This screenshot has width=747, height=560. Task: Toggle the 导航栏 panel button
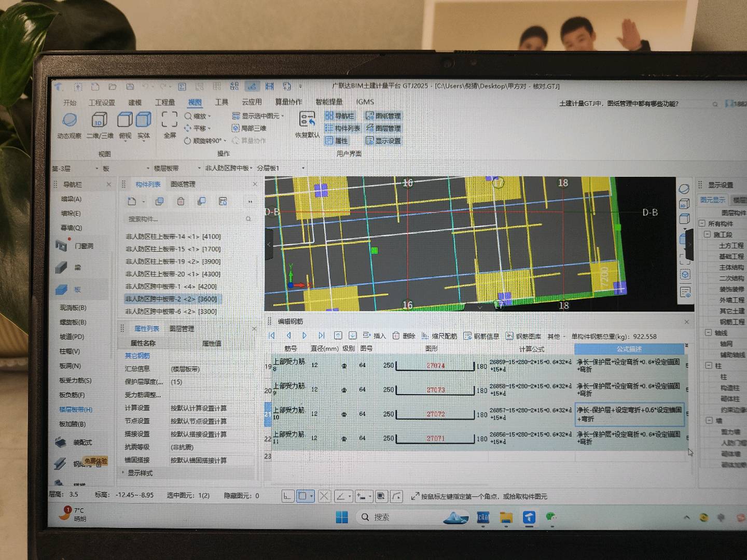[x=339, y=116]
